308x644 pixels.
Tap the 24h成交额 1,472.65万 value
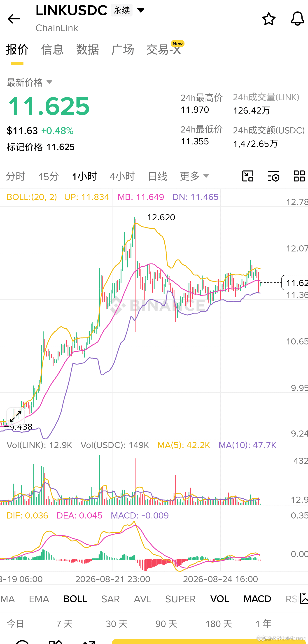click(x=255, y=144)
